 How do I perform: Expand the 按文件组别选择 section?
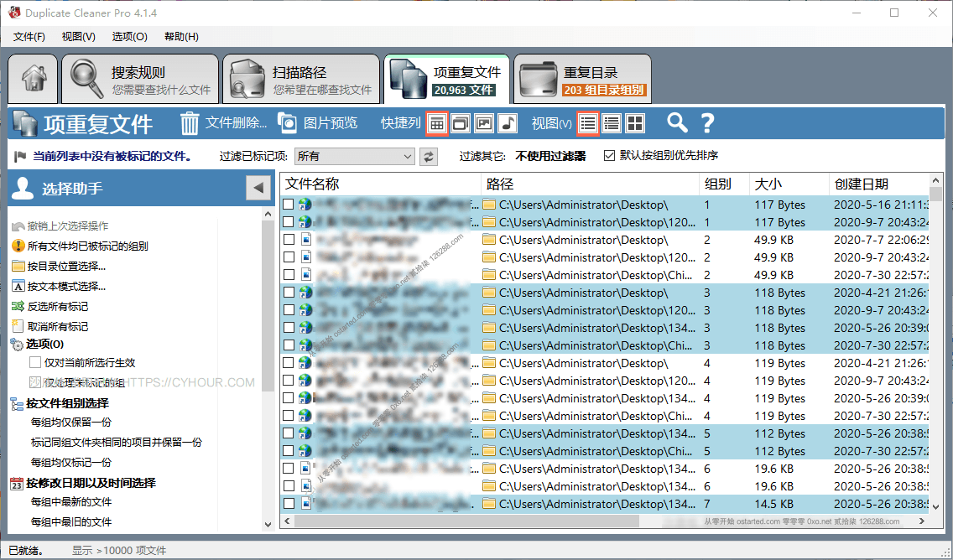(60, 403)
